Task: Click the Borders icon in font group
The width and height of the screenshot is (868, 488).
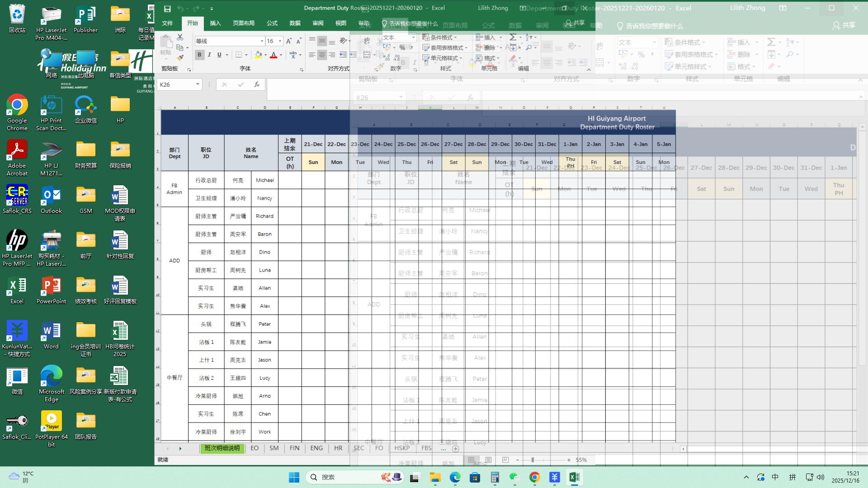Action: (239, 55)
